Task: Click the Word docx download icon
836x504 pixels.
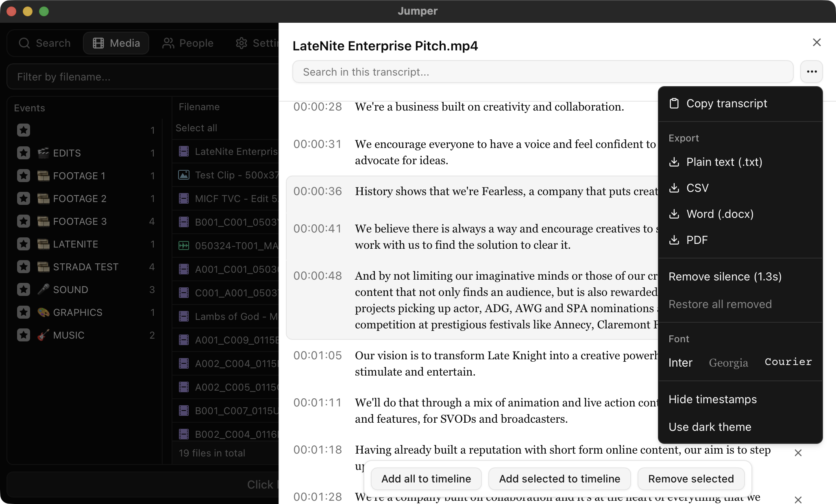Action: [674, 214]
